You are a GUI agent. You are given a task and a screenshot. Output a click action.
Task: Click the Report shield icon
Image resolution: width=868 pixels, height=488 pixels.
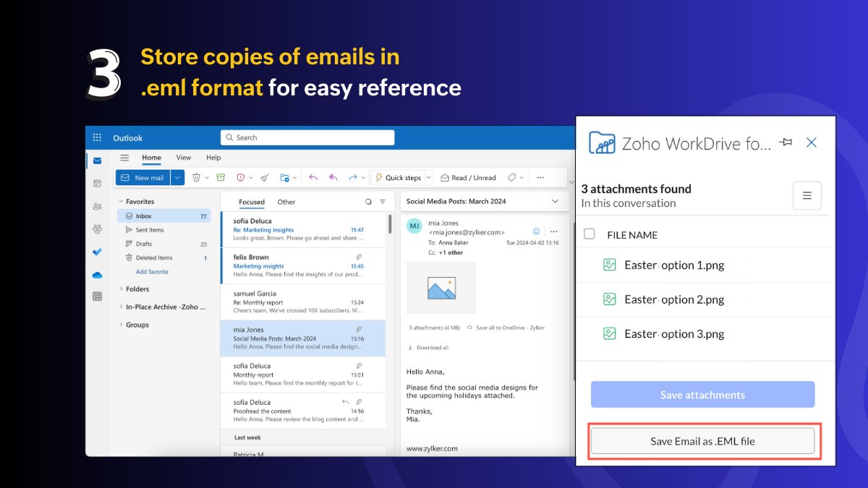pyautogui.click(x=242, y=177)
